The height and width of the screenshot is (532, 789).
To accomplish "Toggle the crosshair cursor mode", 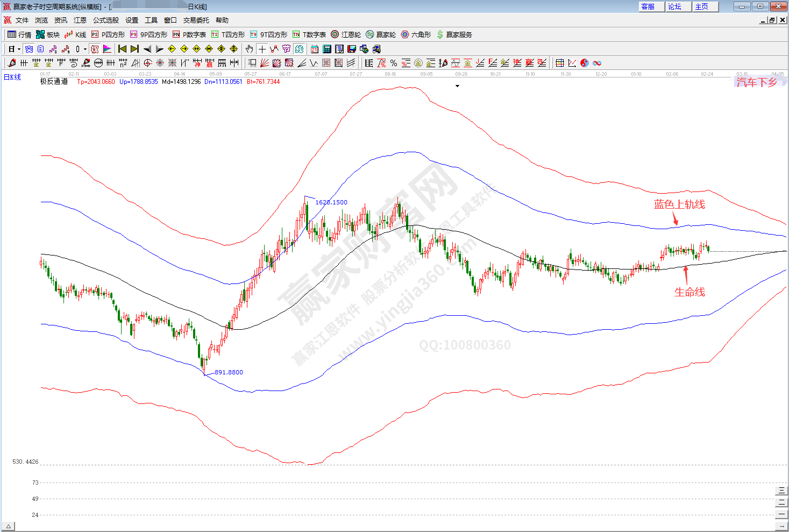I will pyautogui.click(x=262, y=49).
